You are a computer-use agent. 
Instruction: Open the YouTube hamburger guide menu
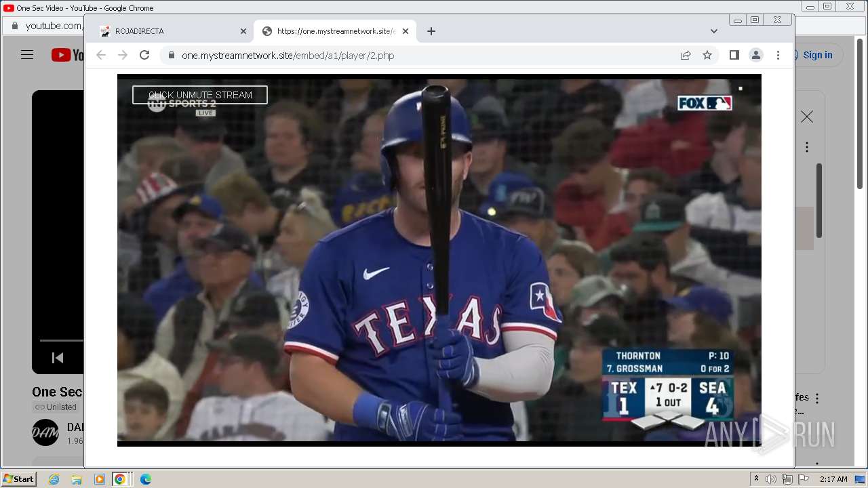(27, 55)
